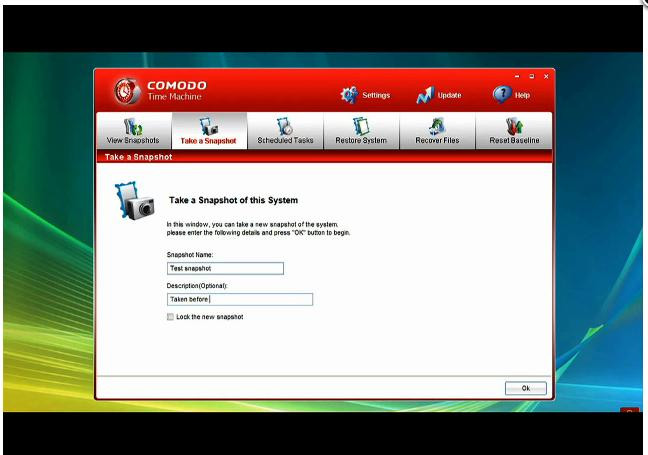Click the Update text link
The width and height of the screenshot is (648, 455).
click(449, 95)
